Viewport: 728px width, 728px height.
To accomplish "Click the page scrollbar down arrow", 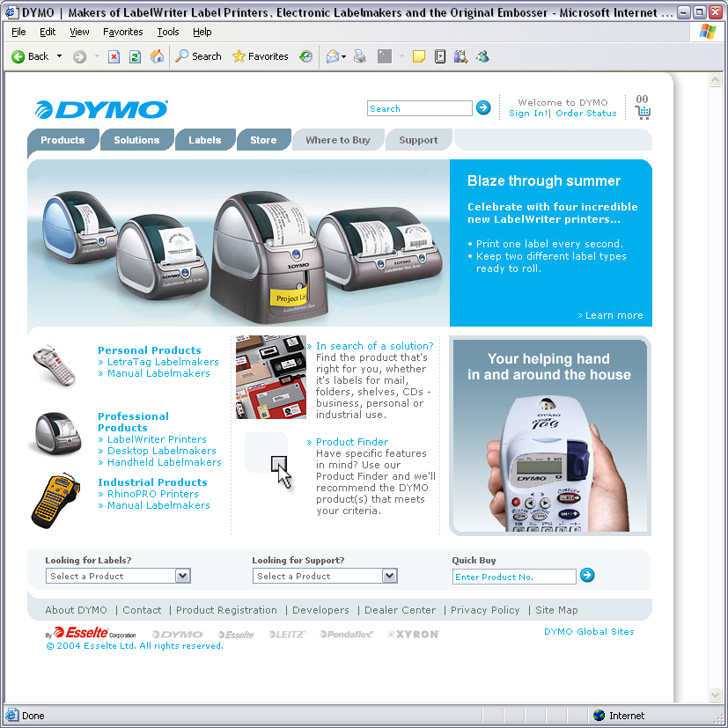I will (x=715, y=695).
